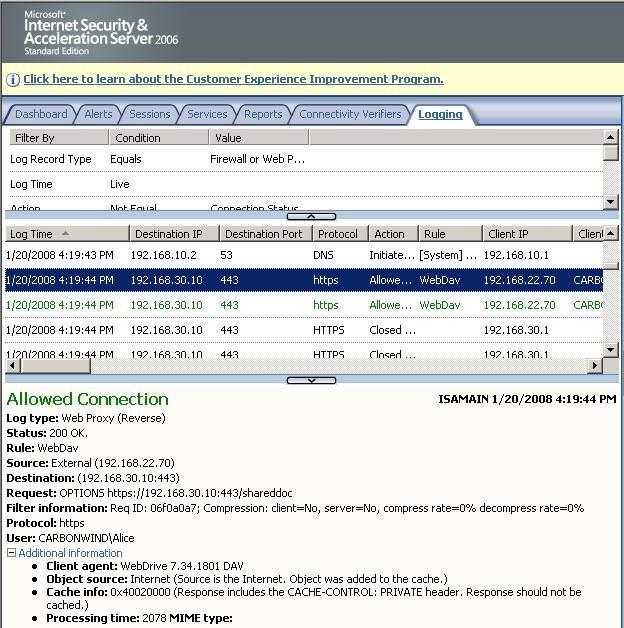The width and height of the screenshot is (624, 628).
Task: Click the Rule column header
Action: point(450,234)
